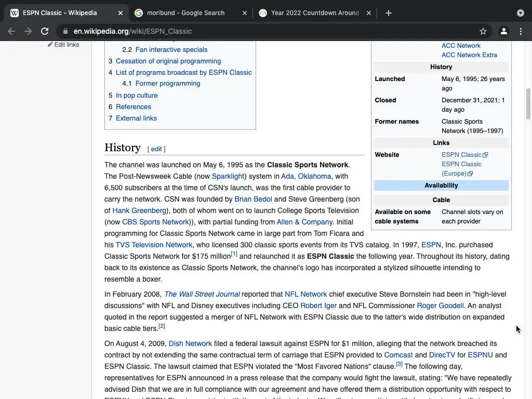The height and width of the screenshot is (399, 532).
Task: Open the Hank Greenberg link
Action: (139, 210)
